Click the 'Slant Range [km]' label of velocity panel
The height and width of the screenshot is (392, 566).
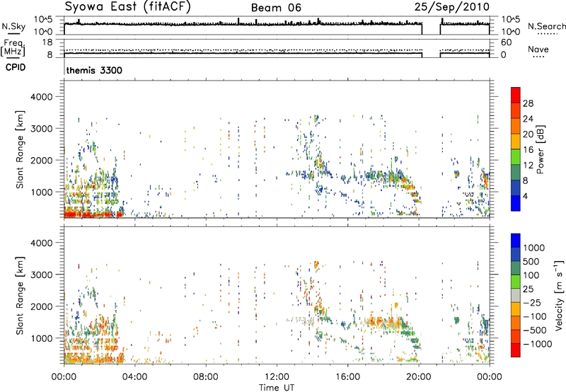point(20,296)
